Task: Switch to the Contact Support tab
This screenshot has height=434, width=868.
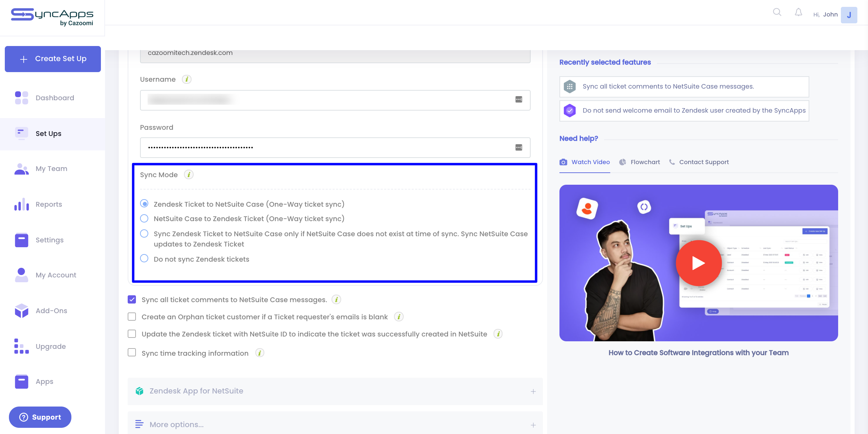Action: click(x=699, y=162)
